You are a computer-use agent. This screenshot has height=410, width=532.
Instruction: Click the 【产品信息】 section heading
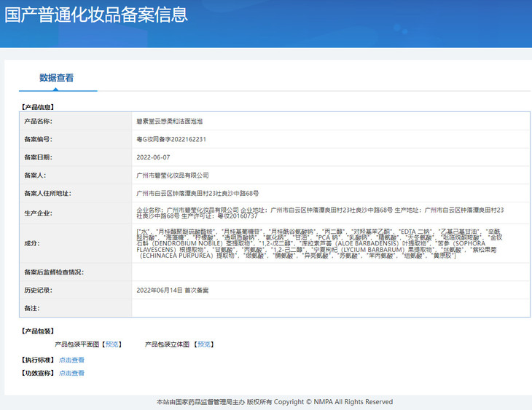[x=37, y=106]
